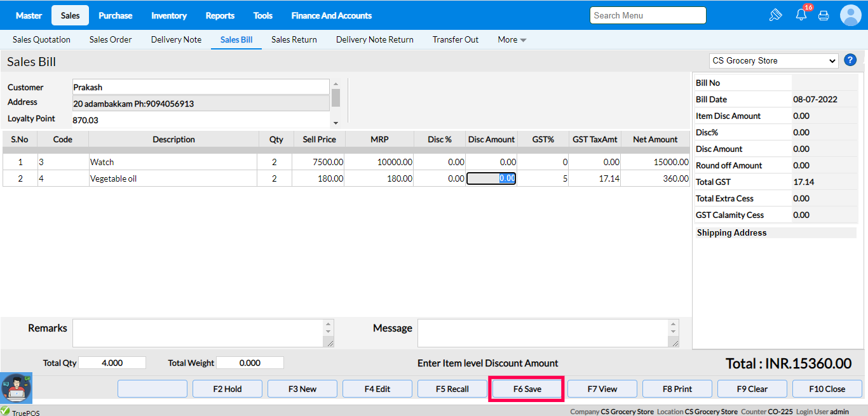Expand the CS Grocery Store dropdown
This screenshot has width=868, height=416.
click(x=774, y=61)
